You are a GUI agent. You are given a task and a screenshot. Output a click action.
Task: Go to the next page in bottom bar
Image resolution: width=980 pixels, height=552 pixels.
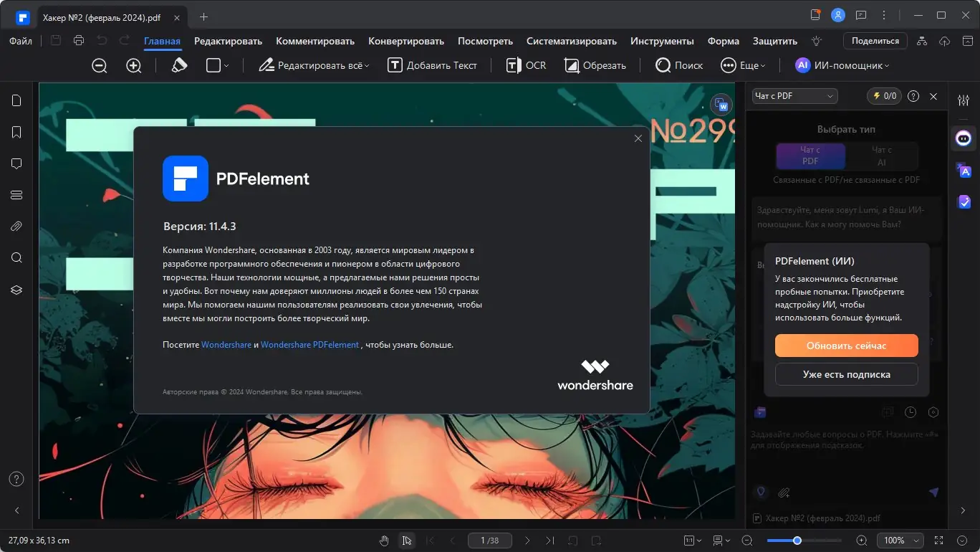pos(527,541)
